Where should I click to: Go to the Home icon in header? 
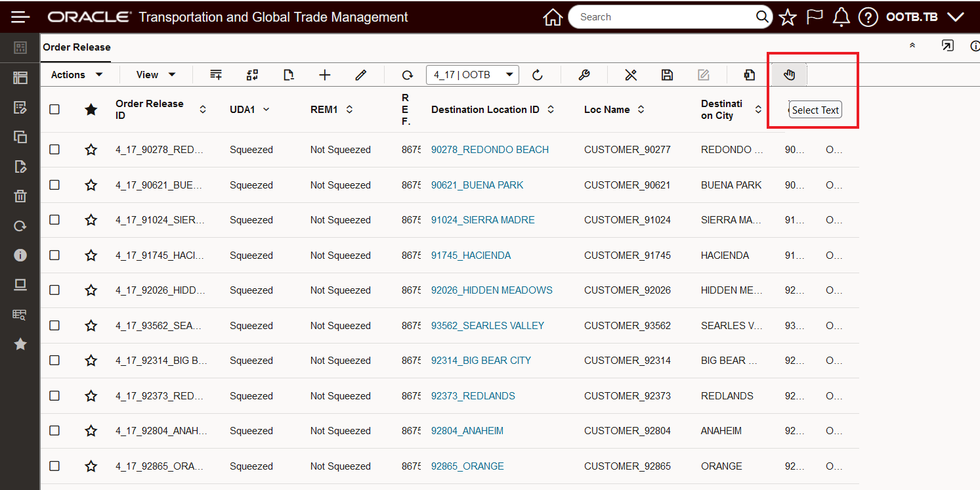(553, 17)
